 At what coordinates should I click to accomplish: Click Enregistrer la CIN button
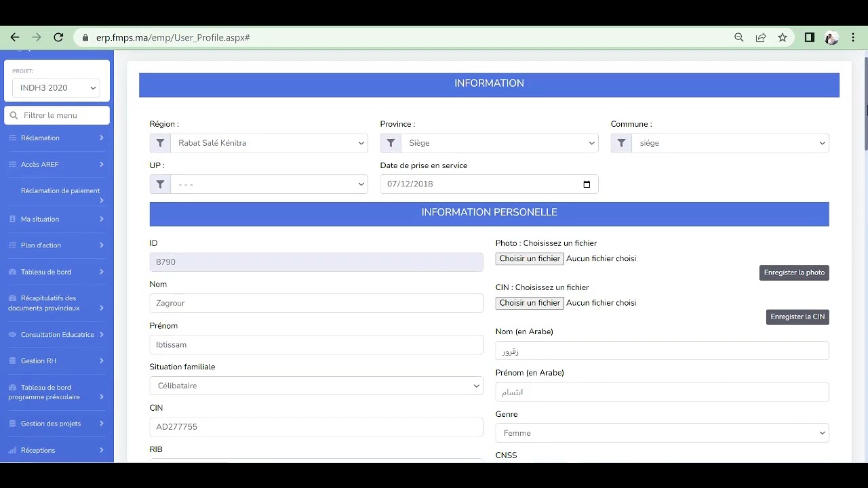click(797, 317)
